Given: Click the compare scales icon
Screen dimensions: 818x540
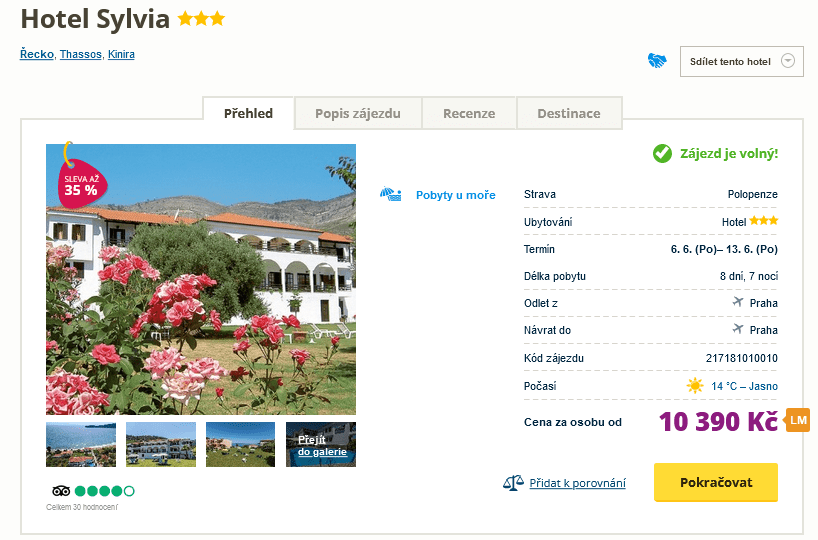Looking at the screenshot, I should coord(513,483).
